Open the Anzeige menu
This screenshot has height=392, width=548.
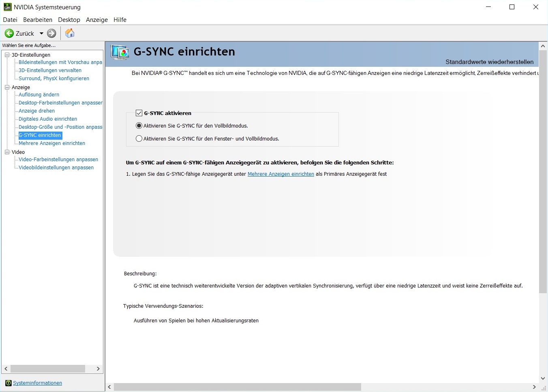(97, 19)
